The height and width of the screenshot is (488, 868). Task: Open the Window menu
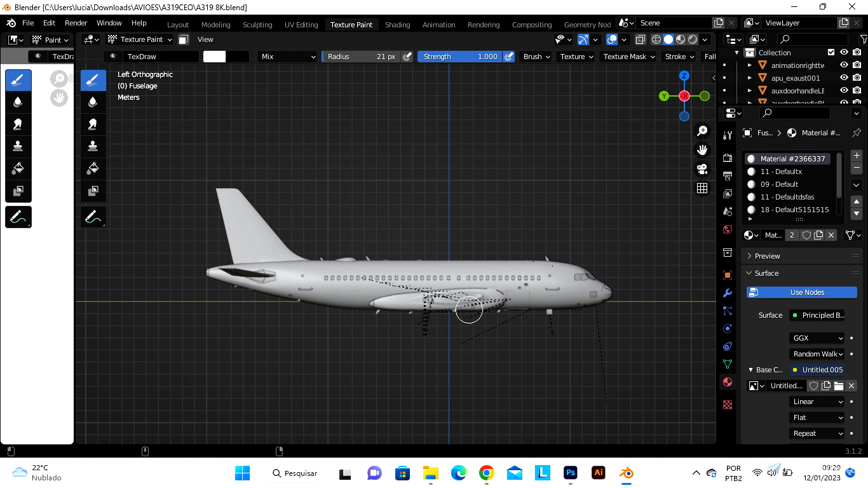point(109,23)
